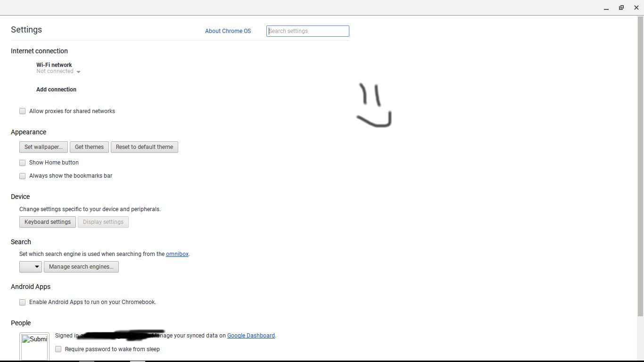Click Reset to default theme
Image resolution: width=644 pixels, height=362 pixels.
tap(144, 147)
